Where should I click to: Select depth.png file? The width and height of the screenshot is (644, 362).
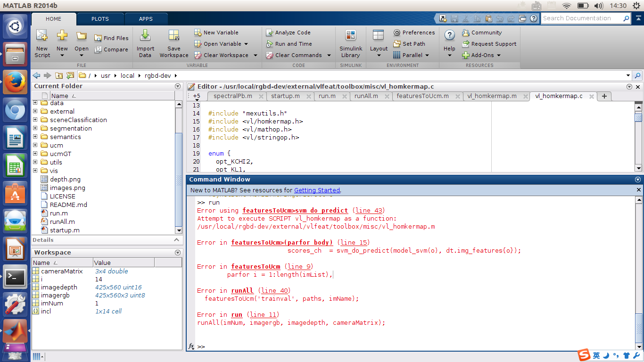[65, 180]
